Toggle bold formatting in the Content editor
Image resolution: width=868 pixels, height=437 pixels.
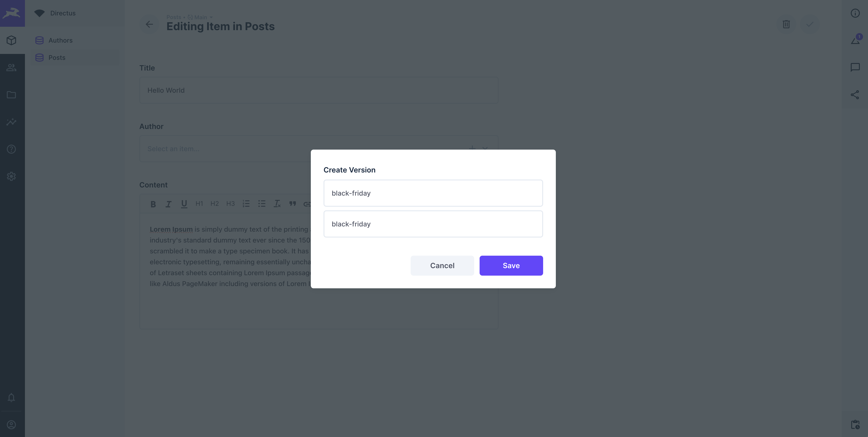click(153, 204)
